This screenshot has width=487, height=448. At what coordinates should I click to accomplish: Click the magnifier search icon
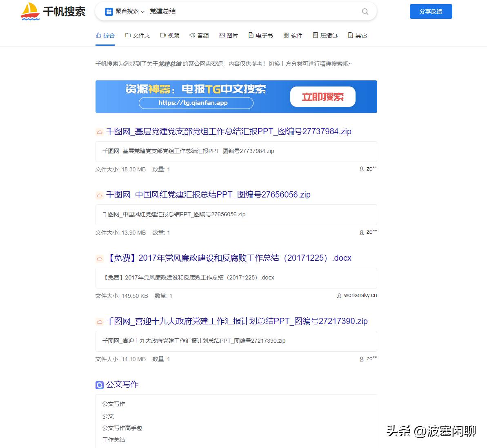(365, 11)
